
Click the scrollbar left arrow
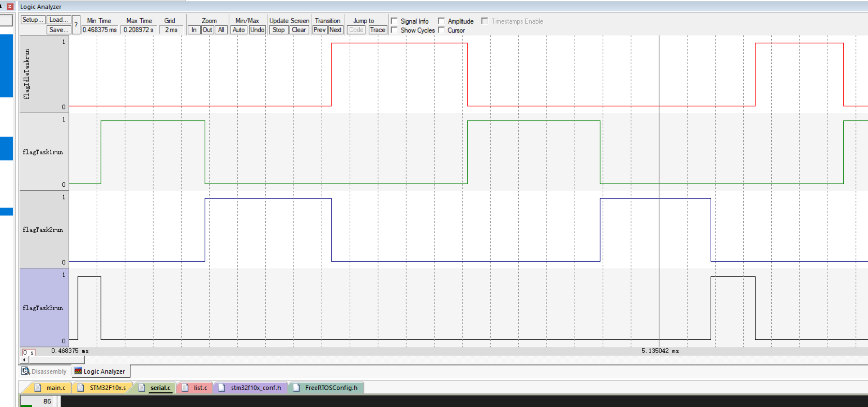pyautogui.click(x=24, y=360)
